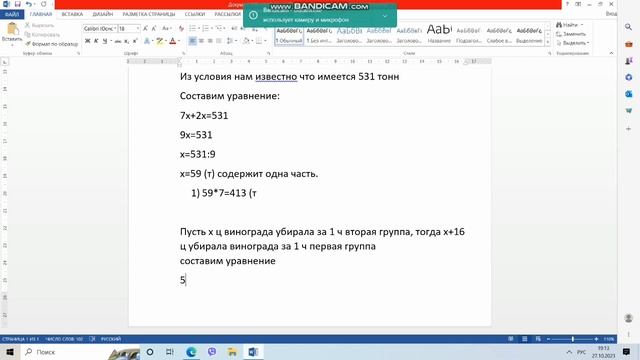Image resolution: width=640 pixels, height=360 pixels.
Task: Open text effects A icon
Action: coord(147,41)
